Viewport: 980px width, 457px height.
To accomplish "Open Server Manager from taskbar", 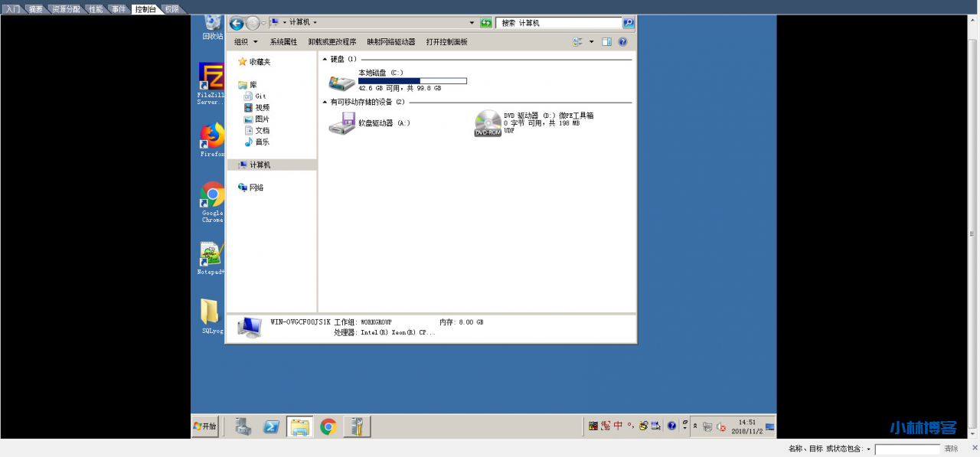I will click(243, 426).
